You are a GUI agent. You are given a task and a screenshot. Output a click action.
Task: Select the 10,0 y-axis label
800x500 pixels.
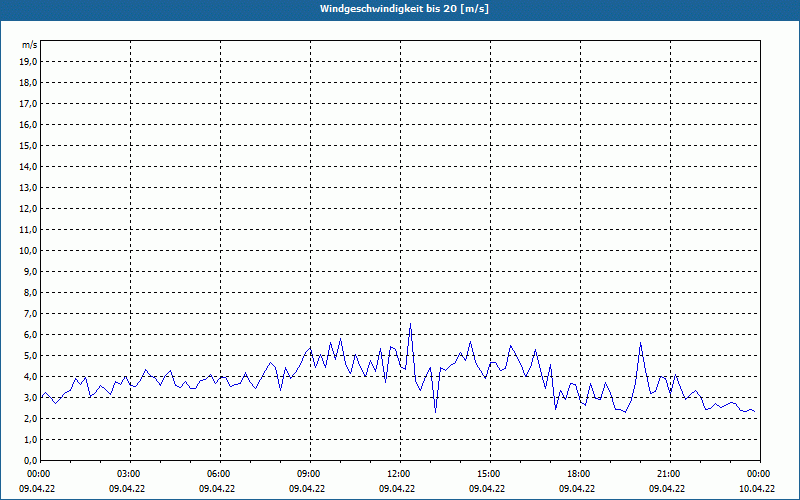point(28,251)
